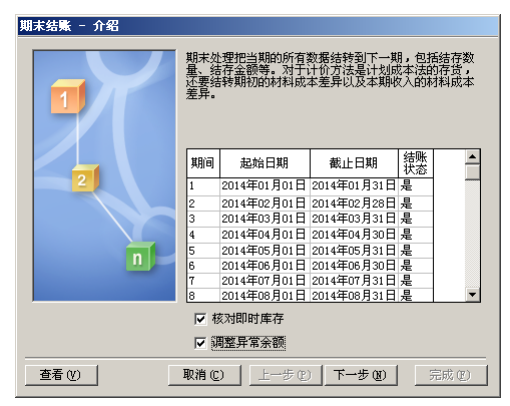Click the scrollbar down arrow in period table
510x406 pixels.
point(473,295)
